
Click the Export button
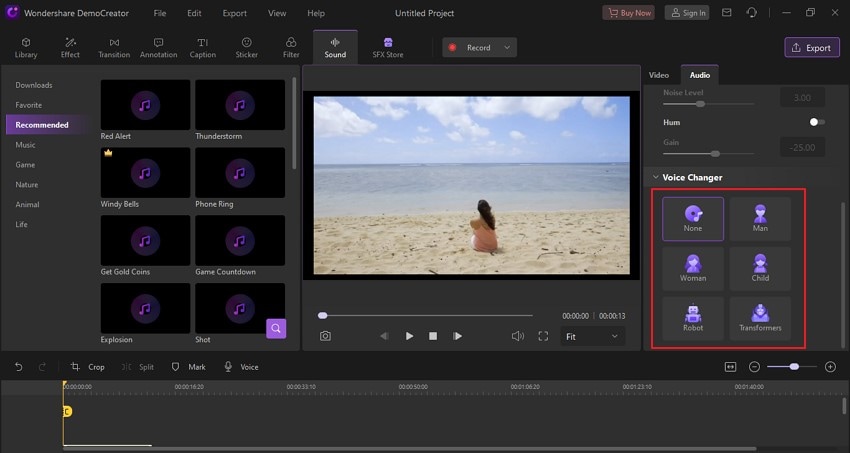pyautogui.click(x=812, y=48)
